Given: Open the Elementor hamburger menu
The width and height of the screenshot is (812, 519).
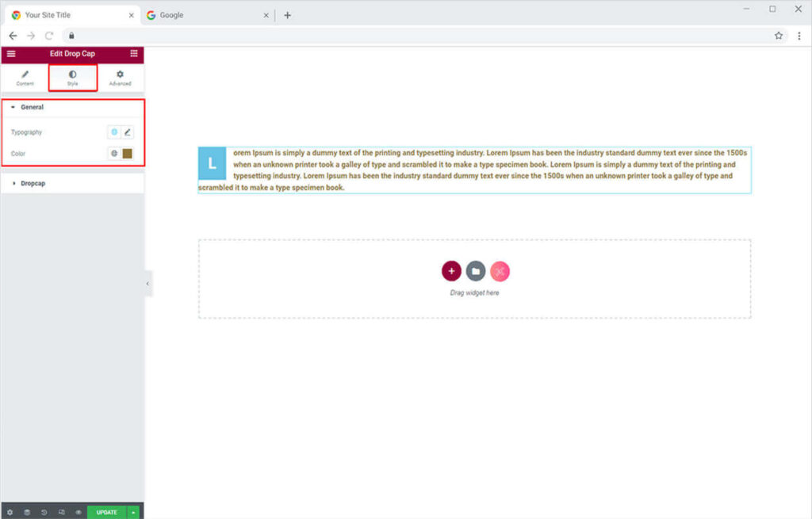Looking at the screenshot, I should coord(11,54).
